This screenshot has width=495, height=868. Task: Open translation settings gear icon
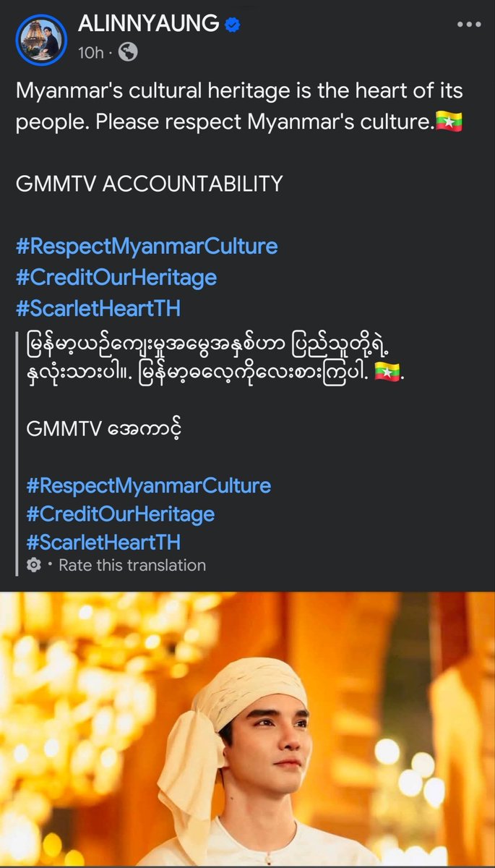(34, 566)
